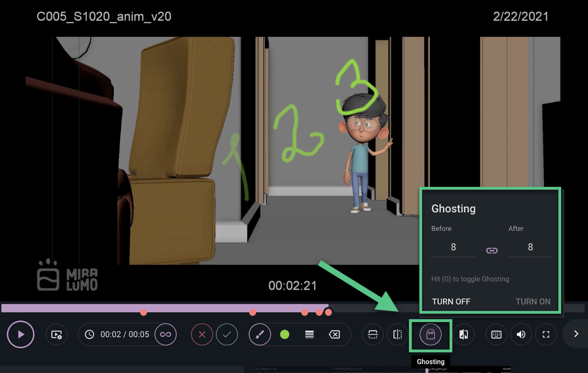Toggle the infinity loop playback button
This screenshot has width=588, height=373.
166,334
